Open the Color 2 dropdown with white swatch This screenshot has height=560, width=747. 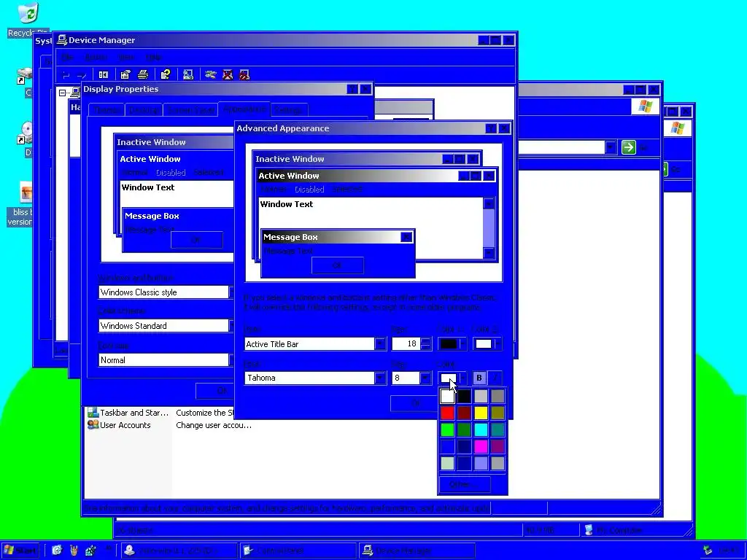[x=487, y=344]
